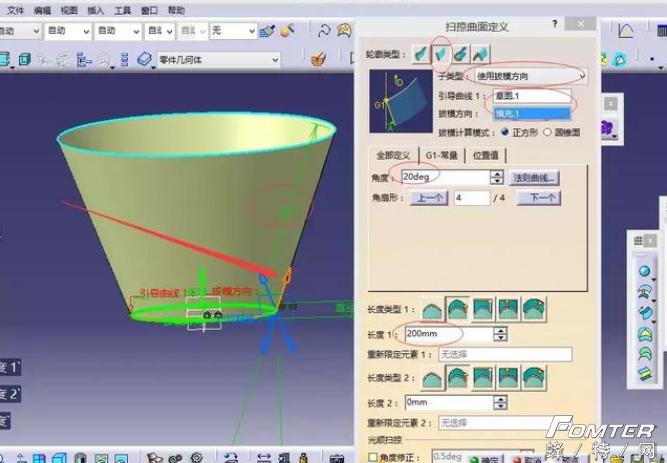This screenshot has width=667, height=463.
Task: Click the 引导曲线 1 field
Action: (532, 96)
